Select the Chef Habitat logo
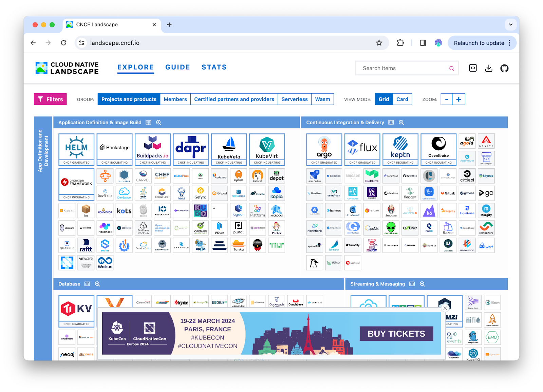 pyautogui.click(x=162, y=175)
